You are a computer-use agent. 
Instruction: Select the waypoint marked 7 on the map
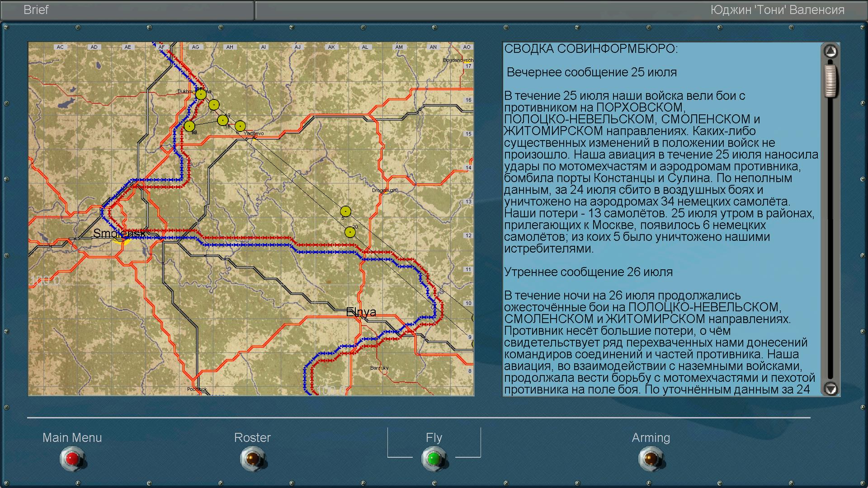214,105
